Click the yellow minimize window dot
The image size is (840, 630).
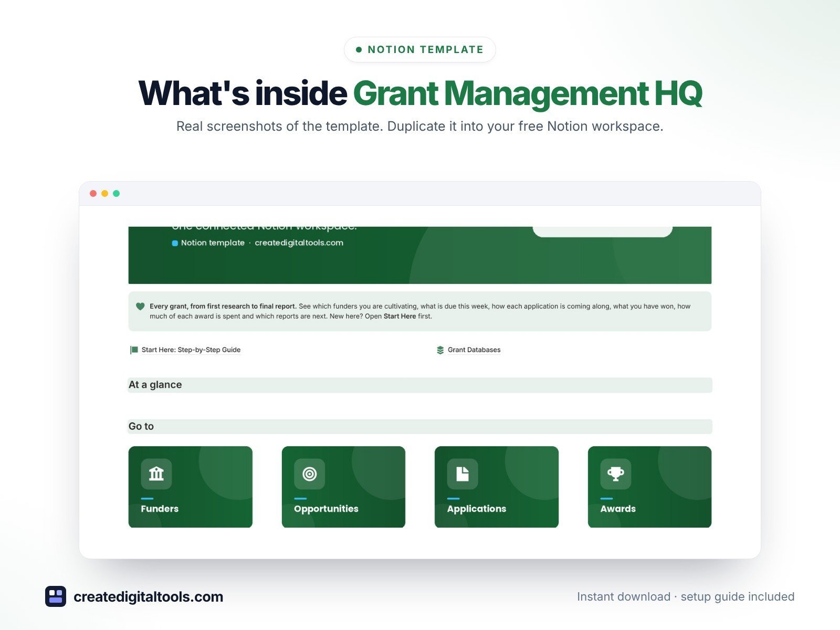(x=105, y=194)
